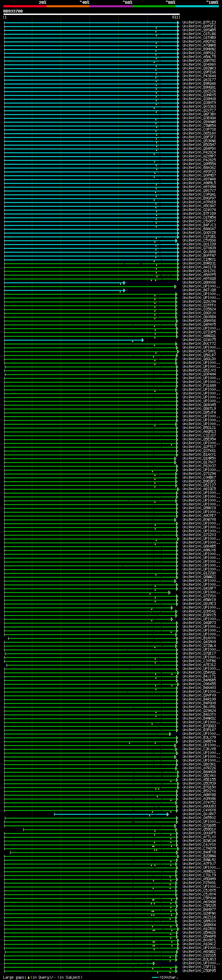Select hit label UniRef100_P43644

pyautogui.click(x=199, y=76)
